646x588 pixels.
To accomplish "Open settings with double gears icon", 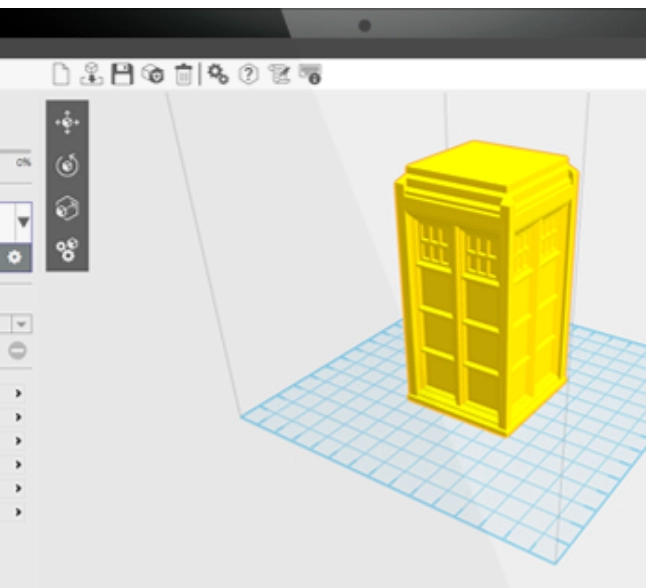I will click(218, 74).
